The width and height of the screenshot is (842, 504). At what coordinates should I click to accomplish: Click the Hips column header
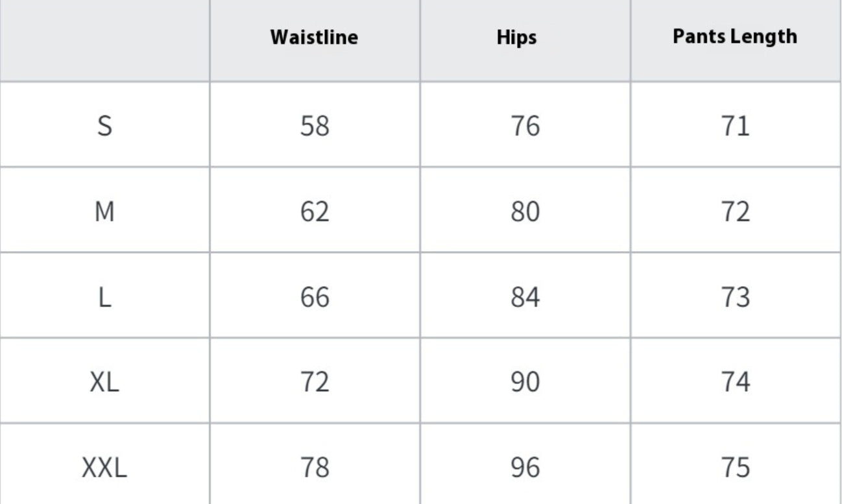click(x=516, y=37)
